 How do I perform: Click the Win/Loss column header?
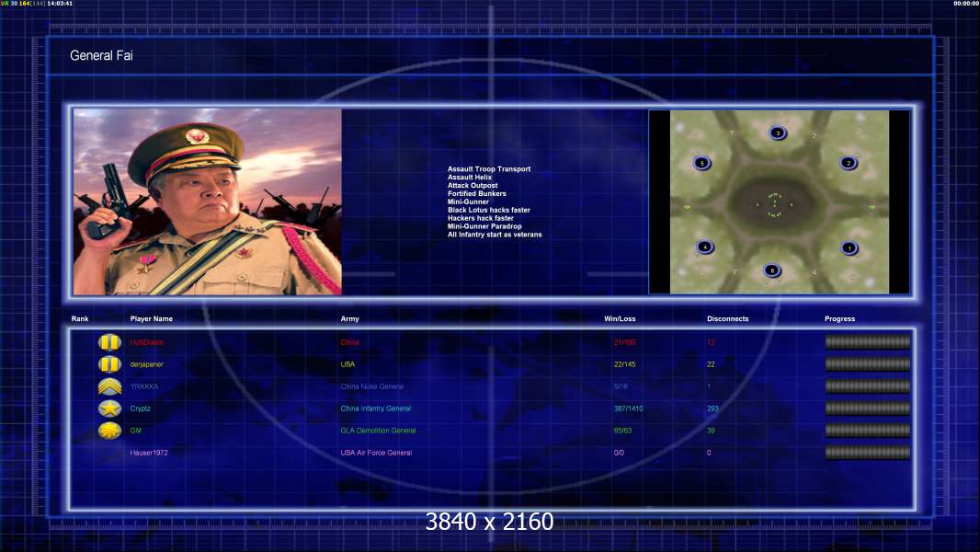[620, 319]
